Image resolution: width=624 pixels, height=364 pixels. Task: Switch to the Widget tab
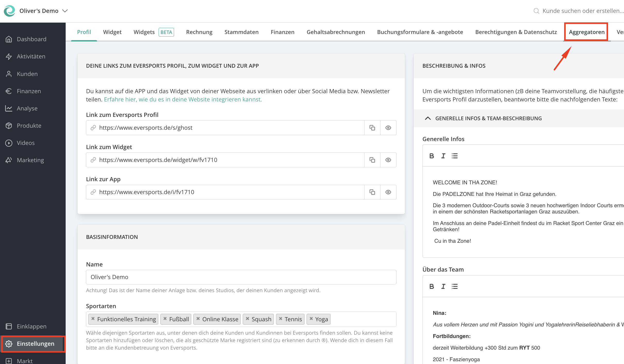(x=112, y=32)
